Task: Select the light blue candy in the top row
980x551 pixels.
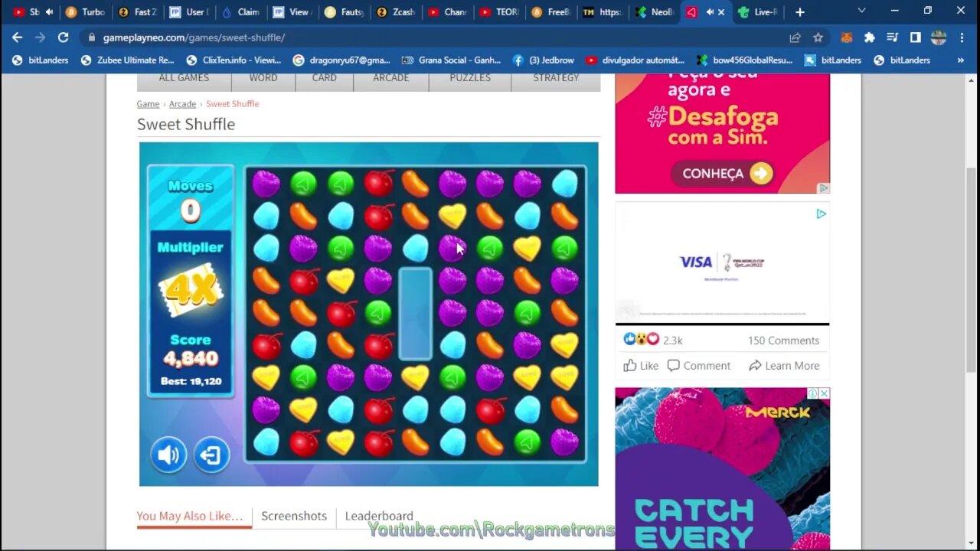Action: tap(565, 184)
